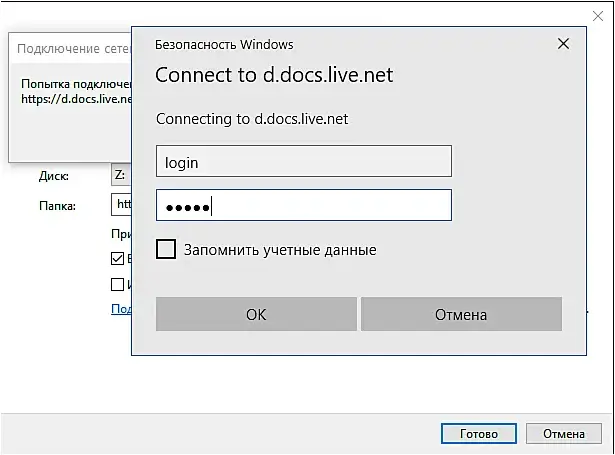Screen dimensions: 615x455
Task: Select 'Connecting to d.docs.live.net' text
Action: 252,118
